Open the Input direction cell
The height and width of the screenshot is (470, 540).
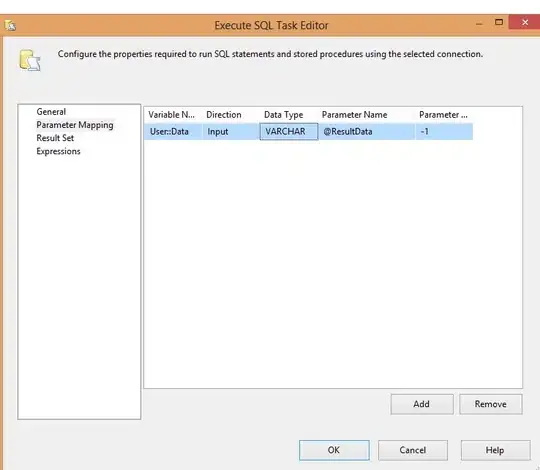(x=231, y=132)
